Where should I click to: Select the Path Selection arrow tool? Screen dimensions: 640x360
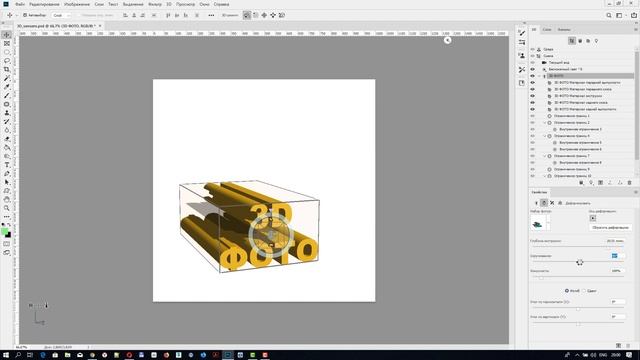[7, 182]
